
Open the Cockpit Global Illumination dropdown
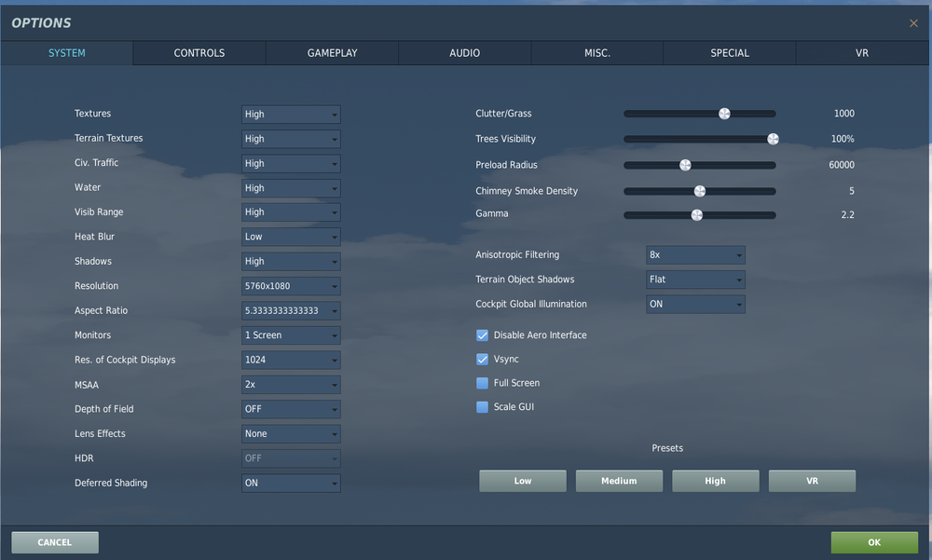(x=695, y=305)
